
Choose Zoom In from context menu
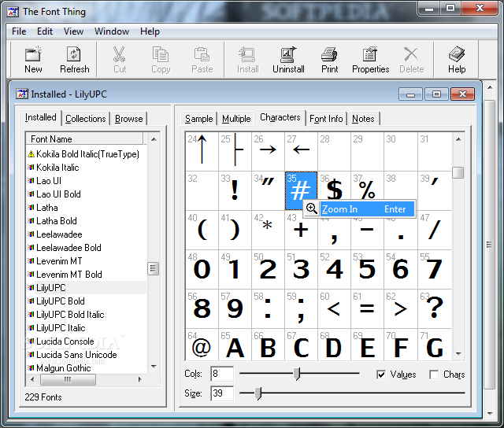359,209
